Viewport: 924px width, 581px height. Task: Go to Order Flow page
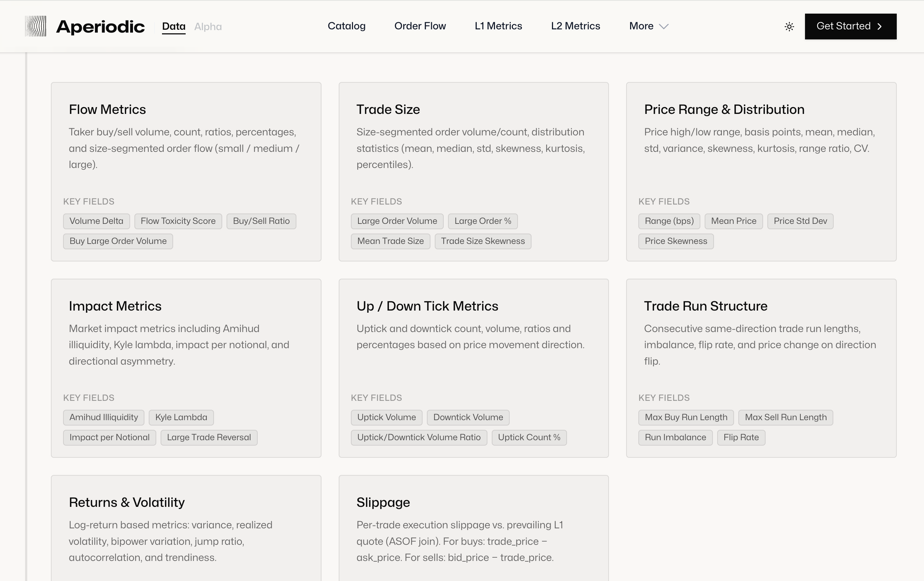click(x=420, y=26)
